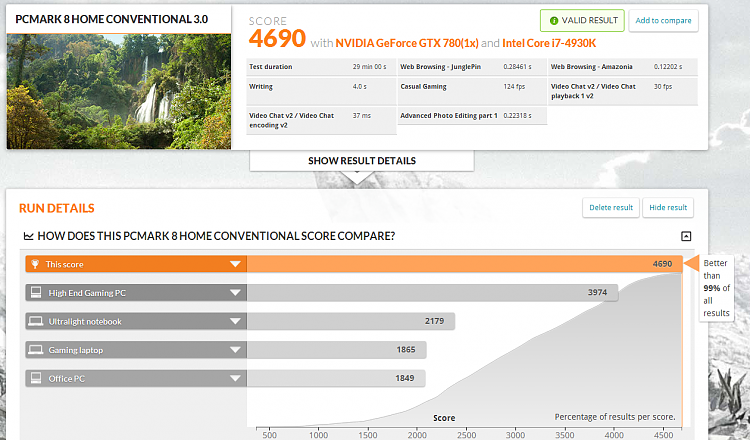Viewport: 750px width, 440px height.
Task: Click the laptop icon for Gaming laptop
Action: pos(35,350)
